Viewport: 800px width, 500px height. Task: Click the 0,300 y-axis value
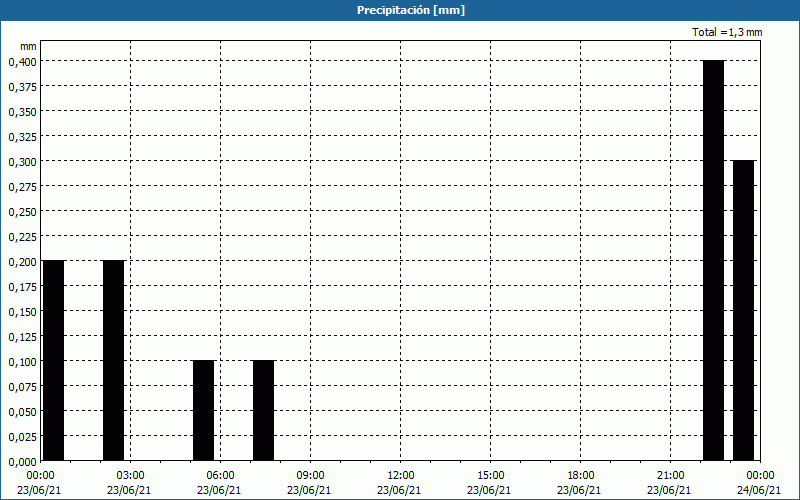click(22, 162)
